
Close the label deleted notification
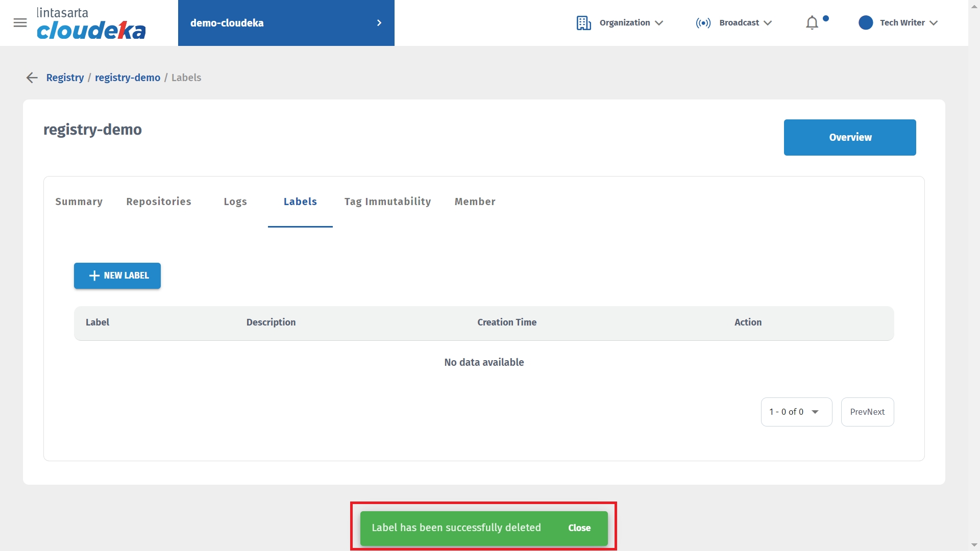579,528
